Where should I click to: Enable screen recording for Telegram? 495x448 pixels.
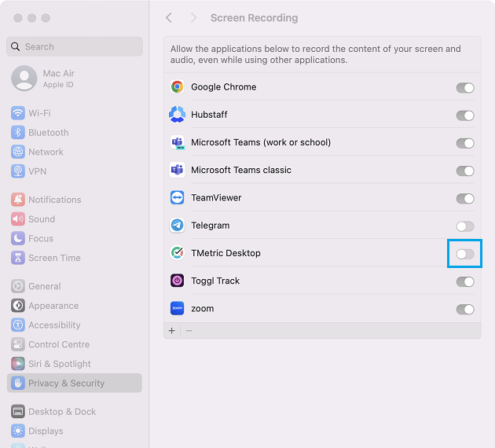pyautogui.click(x=465, y=226)
